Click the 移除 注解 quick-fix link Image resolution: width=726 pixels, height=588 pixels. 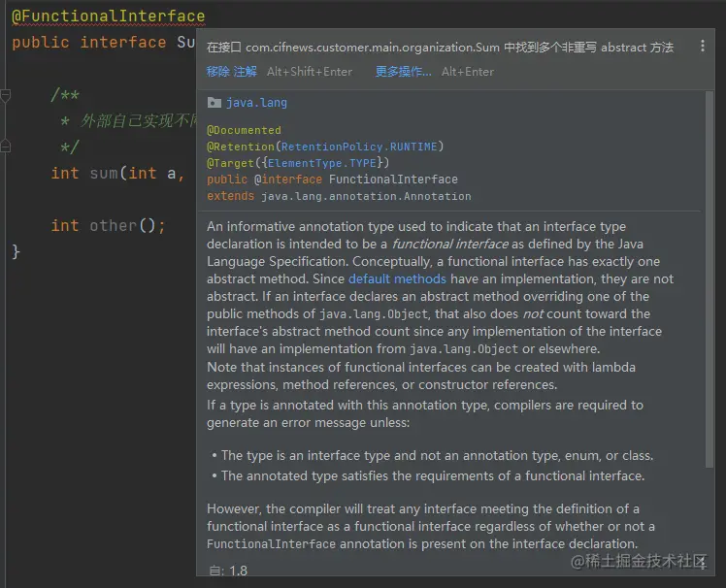coord(232,72)
